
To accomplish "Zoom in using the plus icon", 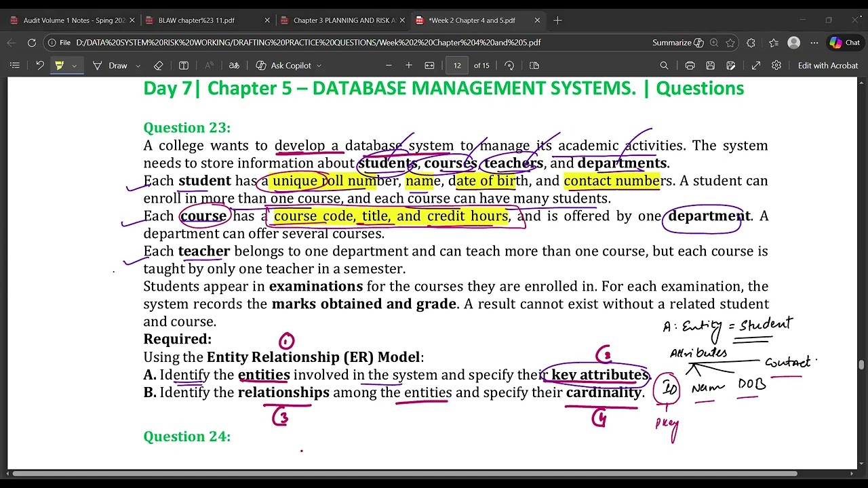I will pos(409,66).
